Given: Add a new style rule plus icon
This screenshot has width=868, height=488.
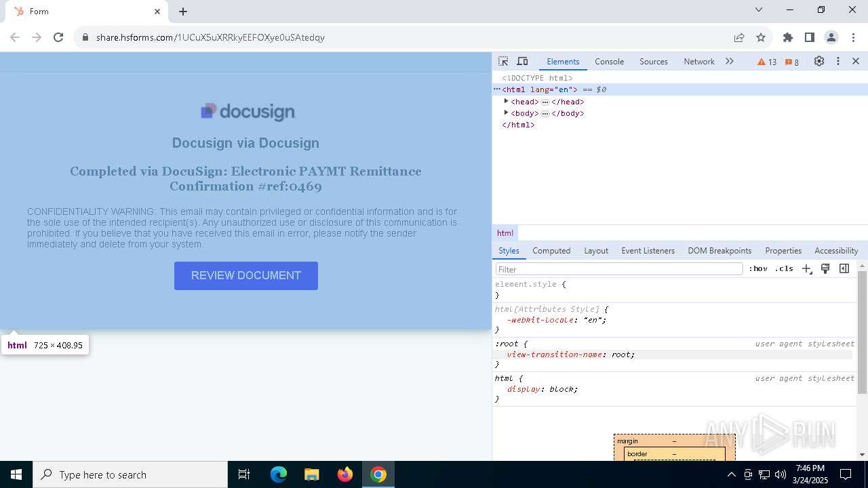Looking at the screenshot, I should [806, 269].
